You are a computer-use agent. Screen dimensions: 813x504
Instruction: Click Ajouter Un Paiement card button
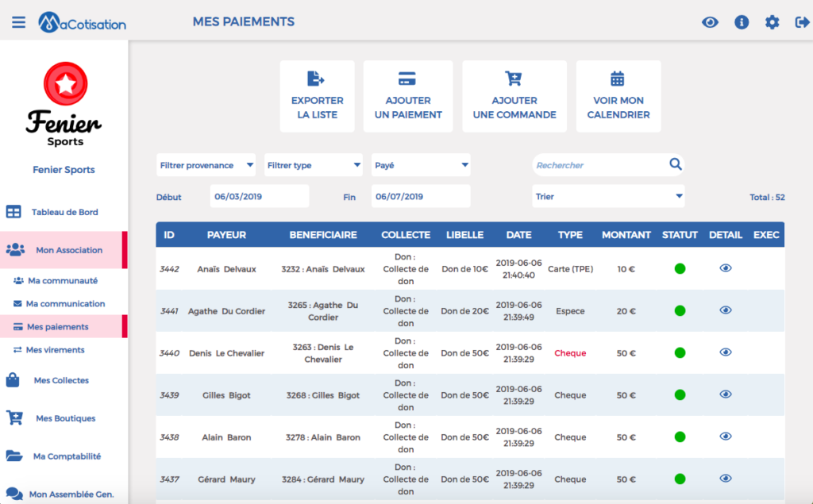click(x=408, y=97)
